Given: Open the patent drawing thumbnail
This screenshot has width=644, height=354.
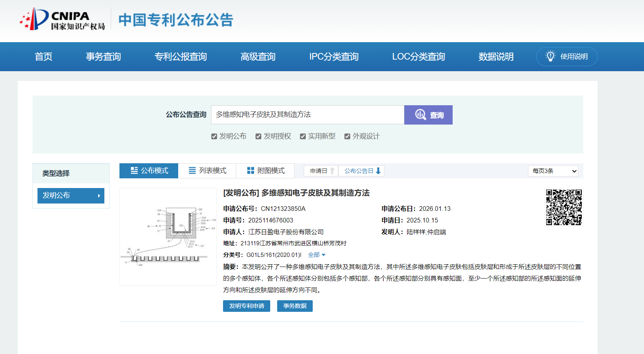Looking at the screenshot, I should (168, 237).
